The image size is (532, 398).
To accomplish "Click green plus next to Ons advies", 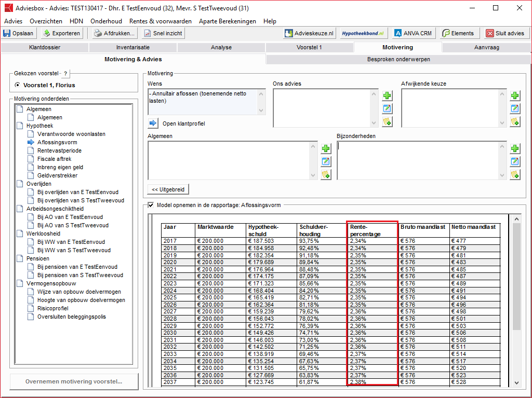I will pos(387,95).
